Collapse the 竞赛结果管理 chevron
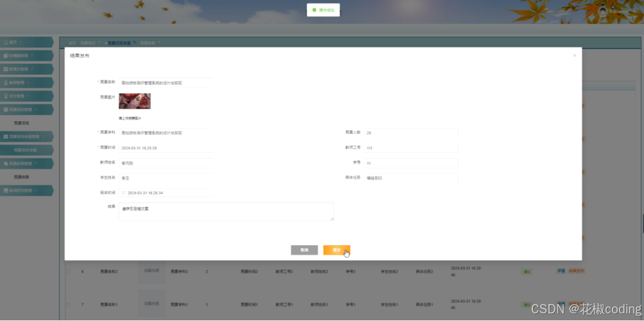 [x=35, y=163]
